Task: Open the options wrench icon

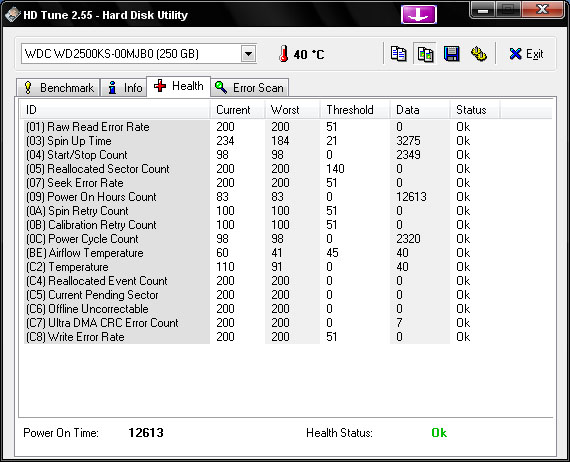Action: [479, 54]
